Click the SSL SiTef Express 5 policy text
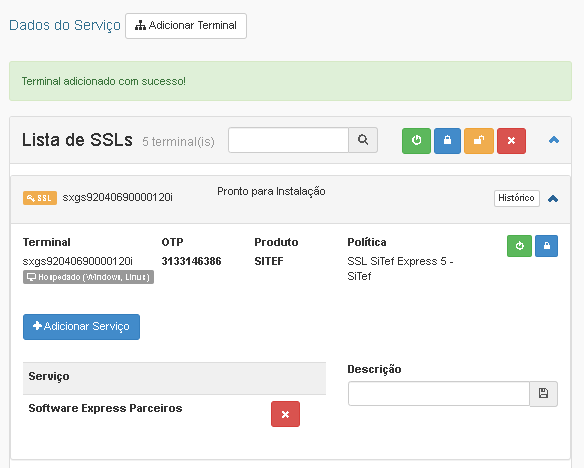 400,269
